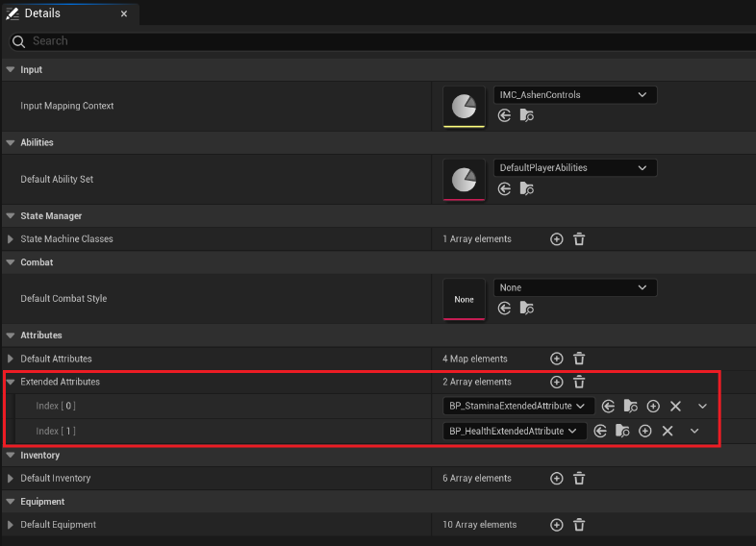Close the Details tab
This screenshot has height=546, width=756.
click(124, 14)
